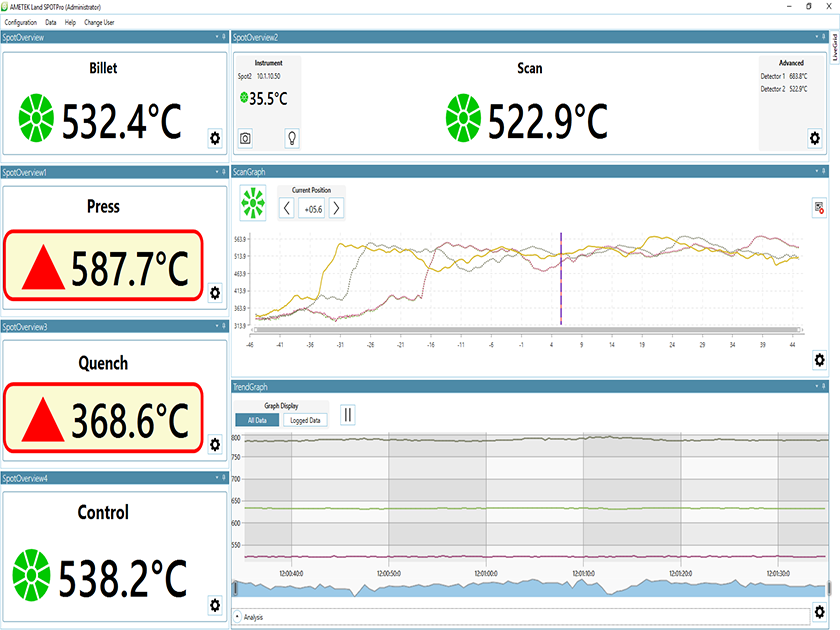Click the Change User menu item
Image resolution: width=840 pixels, height=630 pixels.
point(101,22)
